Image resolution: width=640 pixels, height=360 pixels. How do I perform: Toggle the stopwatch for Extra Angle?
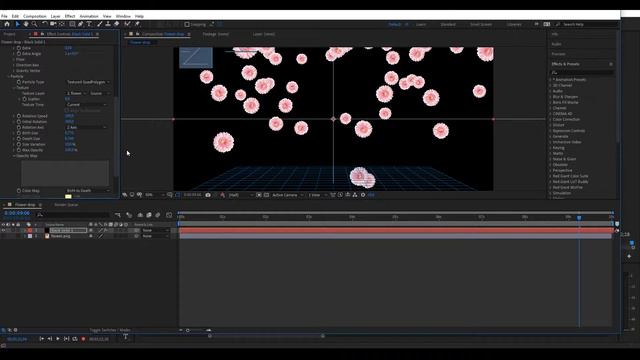pyautogui.click(x=19, y=53)
